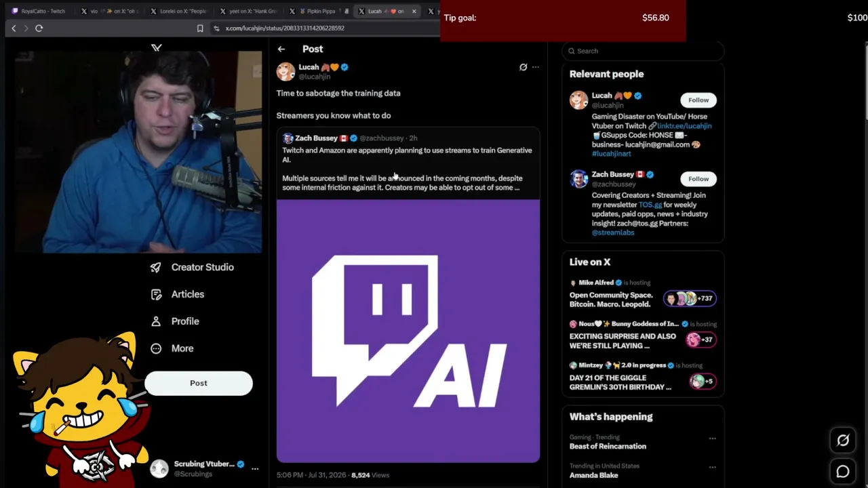868x488 pixels.
Task: Click the Articles document icon
Action: [x=156, y=294]
